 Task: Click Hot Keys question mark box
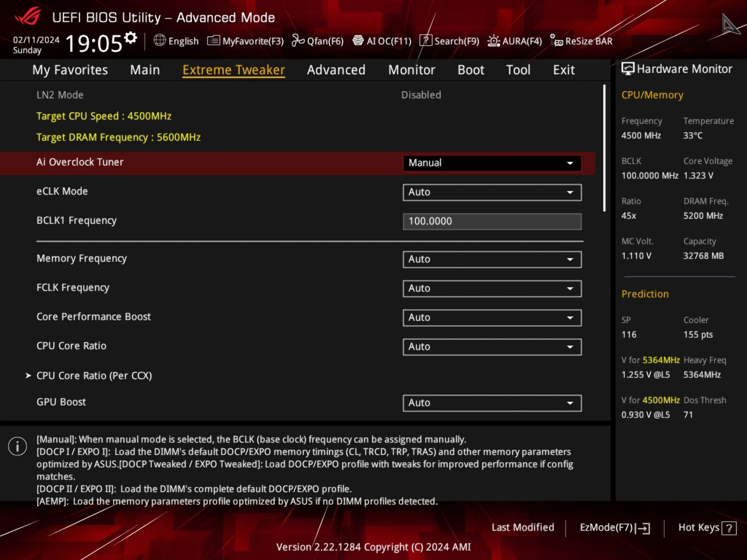pyautogui.click(x=729, y=528)
